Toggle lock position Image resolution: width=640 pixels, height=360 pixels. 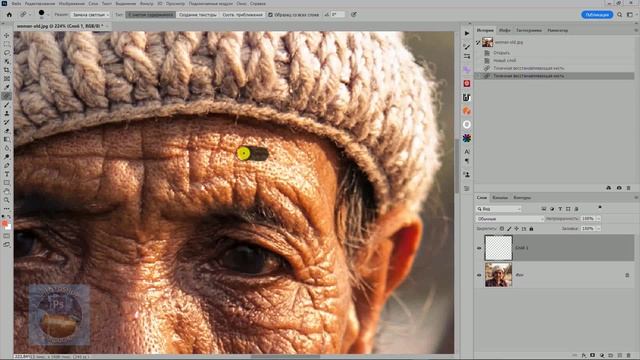coord(517,229)
